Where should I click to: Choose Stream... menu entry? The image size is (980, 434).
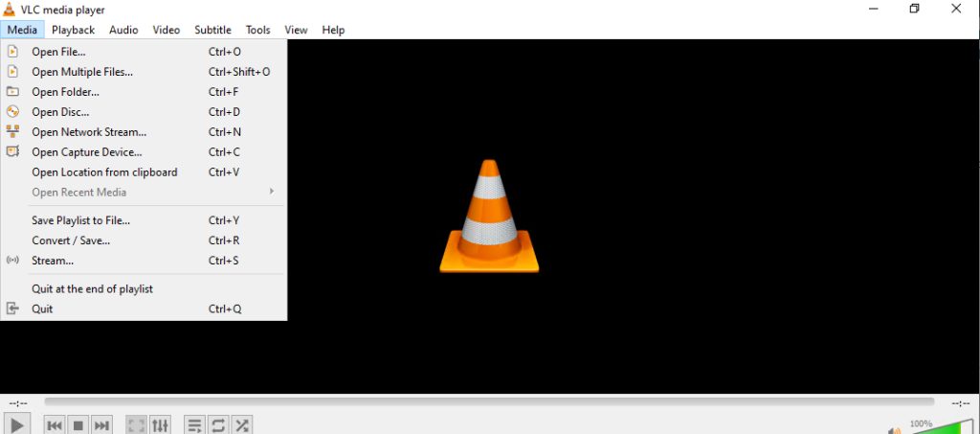144,261
